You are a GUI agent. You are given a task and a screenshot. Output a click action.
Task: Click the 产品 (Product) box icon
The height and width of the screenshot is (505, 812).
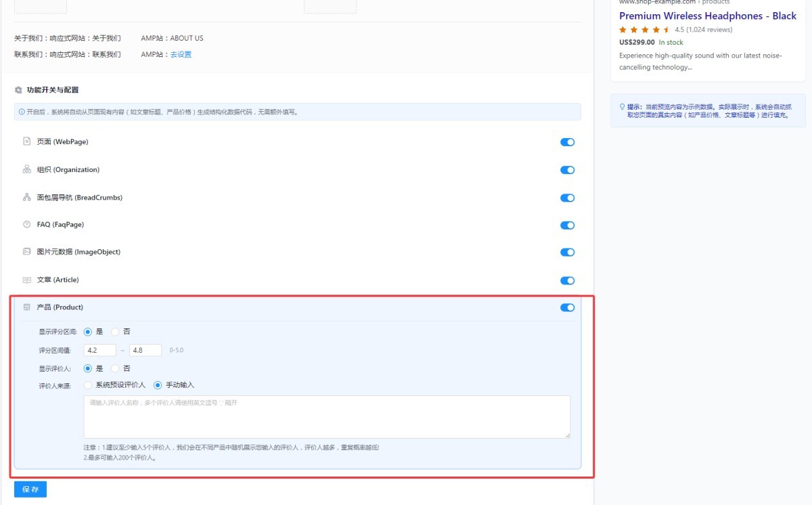click(27, 307)
